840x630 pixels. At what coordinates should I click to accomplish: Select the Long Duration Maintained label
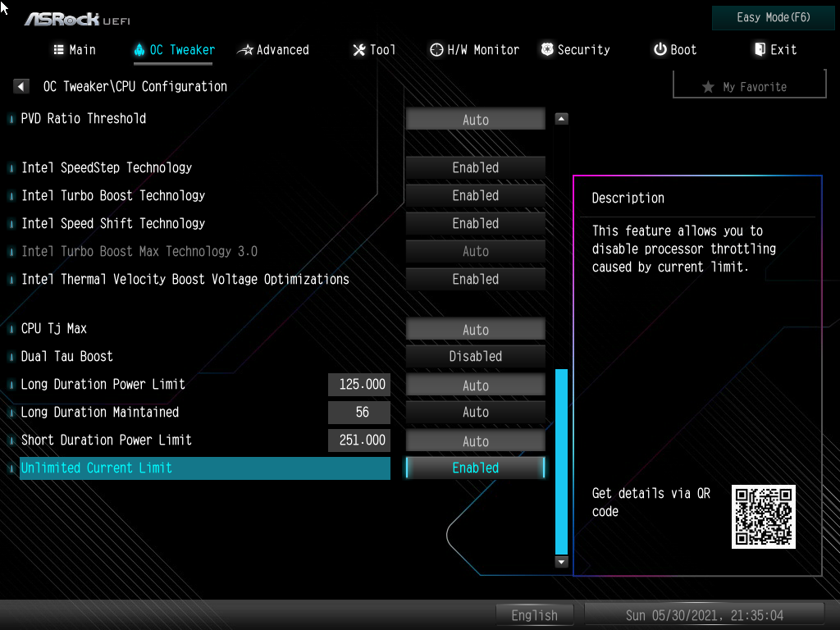click(x=99, y=412)
